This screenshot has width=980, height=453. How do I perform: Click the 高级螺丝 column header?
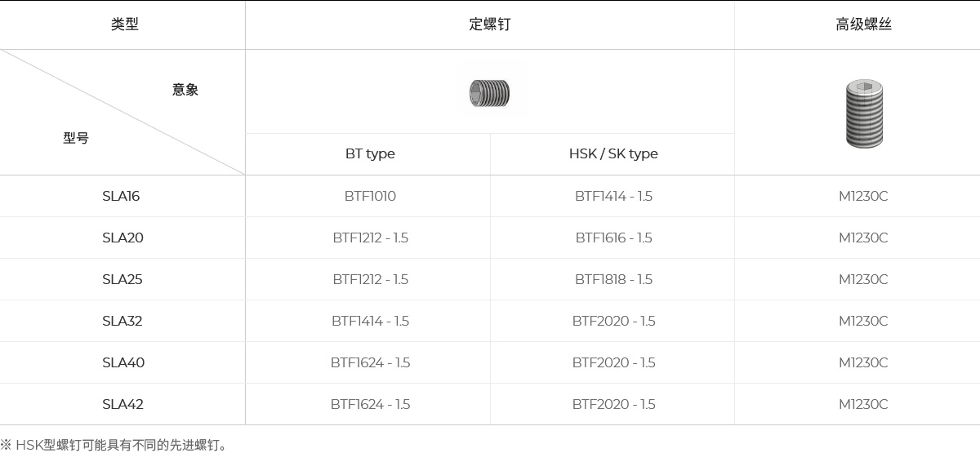[863, 24]
